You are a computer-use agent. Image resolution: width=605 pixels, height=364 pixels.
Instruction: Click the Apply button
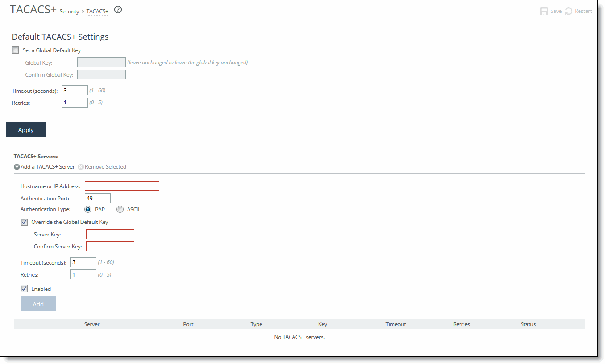pyautogui.click(x=25, y=130)
